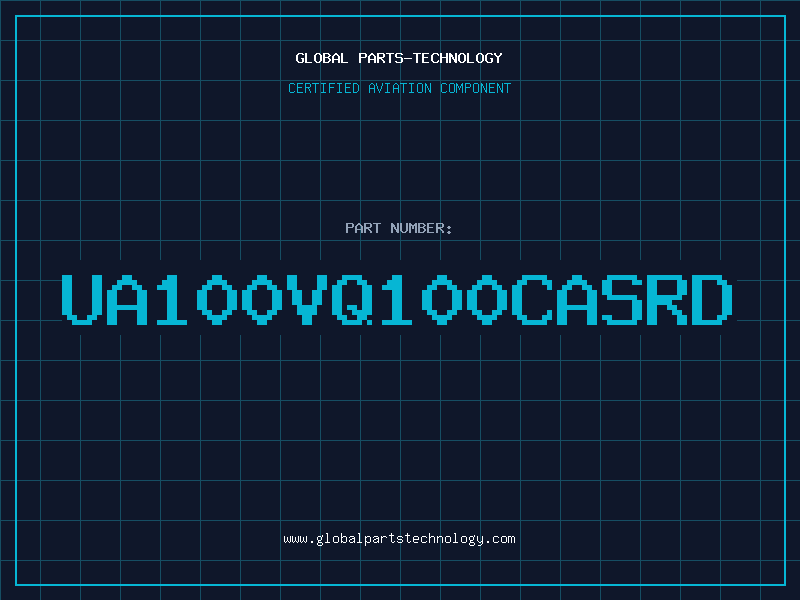This screenshot has height=600, width=800.
Task: Select the part number UA100VQ100CASRD
Action: pyautogui.click(x=397, y=299)
